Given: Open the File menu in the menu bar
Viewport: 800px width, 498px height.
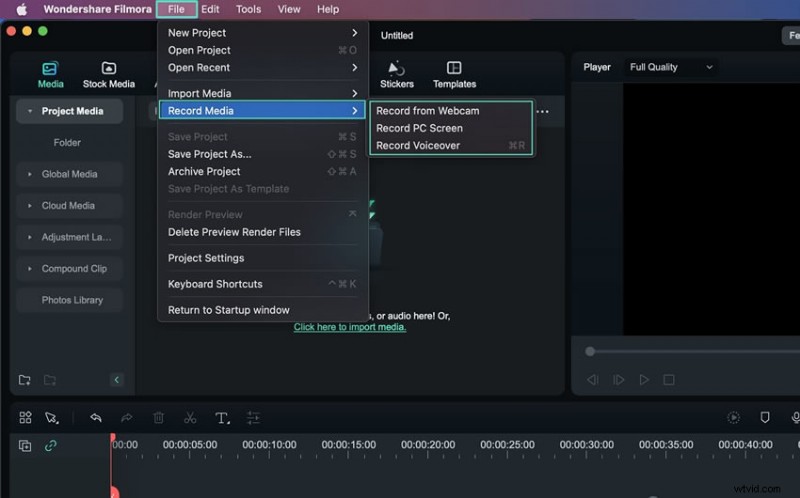Looking at the screenshot, I should coord(177,9).
